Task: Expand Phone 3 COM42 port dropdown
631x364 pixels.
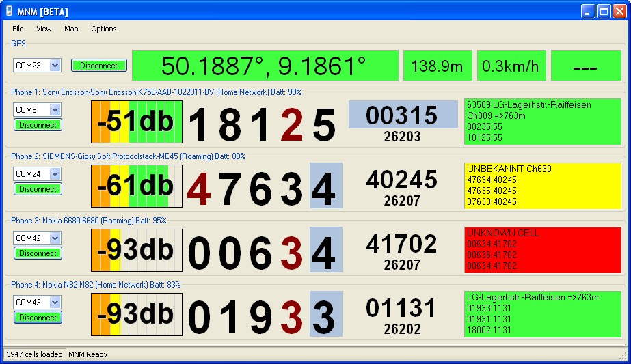Action: pyautogui.click(x=55, y=238)
